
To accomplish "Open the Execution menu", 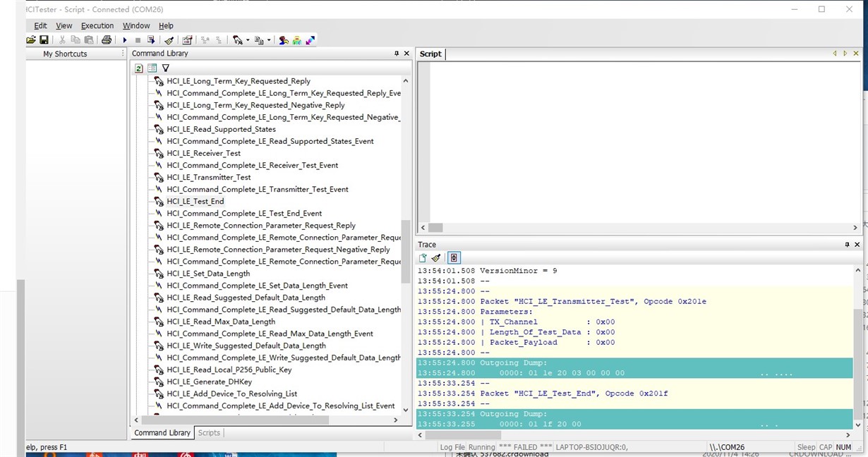I will [x=97, y=25].
